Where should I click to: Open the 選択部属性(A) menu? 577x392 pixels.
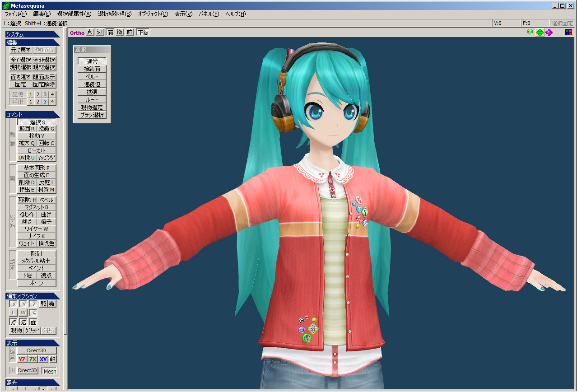pyautogui.click(x=74, y=14)
